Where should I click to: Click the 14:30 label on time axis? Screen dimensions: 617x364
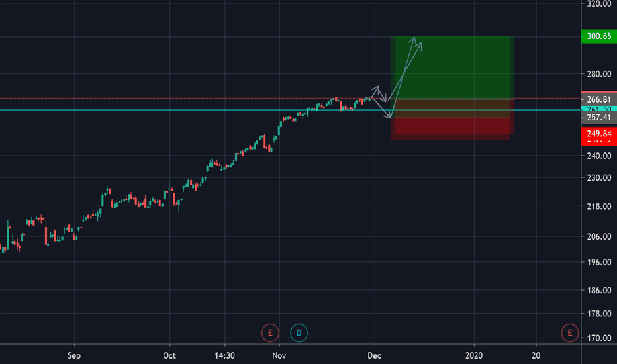click(x=224, y=356)
